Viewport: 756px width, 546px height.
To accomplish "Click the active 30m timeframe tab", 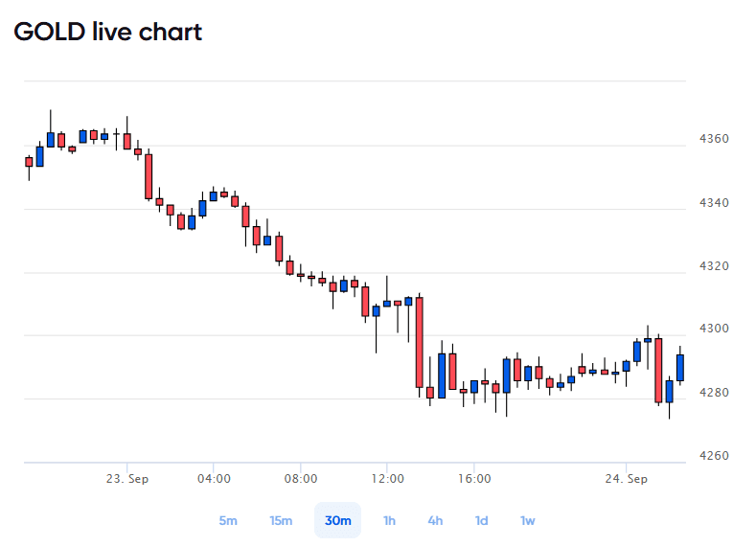I will (337, 520).
